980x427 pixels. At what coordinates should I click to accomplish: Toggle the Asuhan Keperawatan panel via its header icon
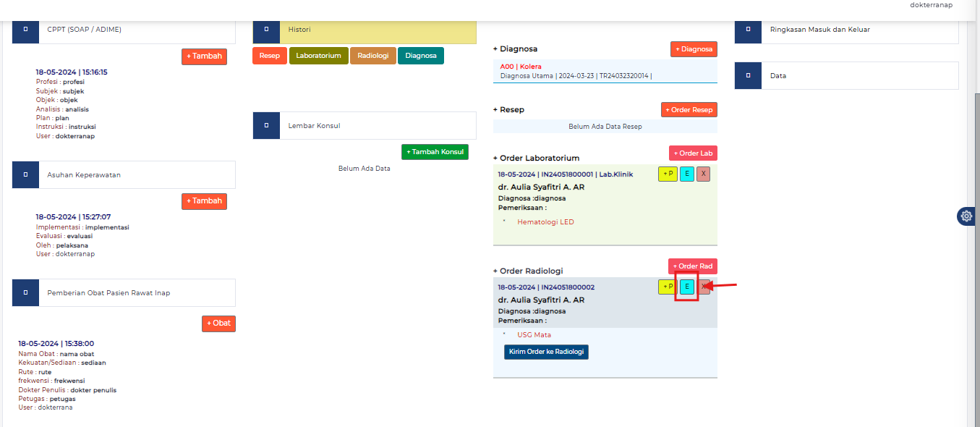[x=25, y=174]
